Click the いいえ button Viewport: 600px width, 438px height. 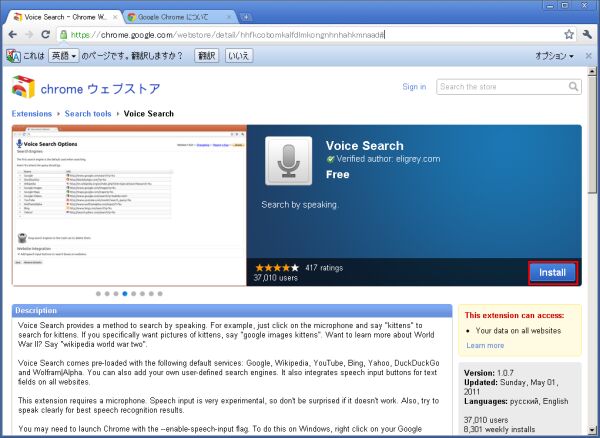(239, 56)
